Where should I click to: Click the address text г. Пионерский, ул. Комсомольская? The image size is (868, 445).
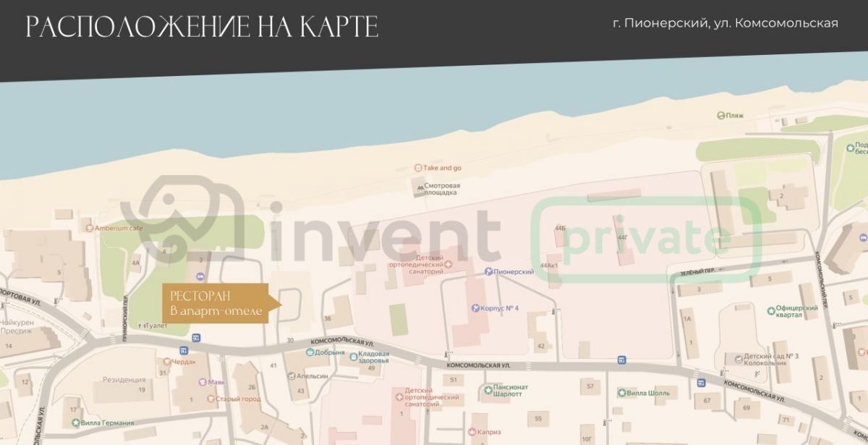click(725, 23)
